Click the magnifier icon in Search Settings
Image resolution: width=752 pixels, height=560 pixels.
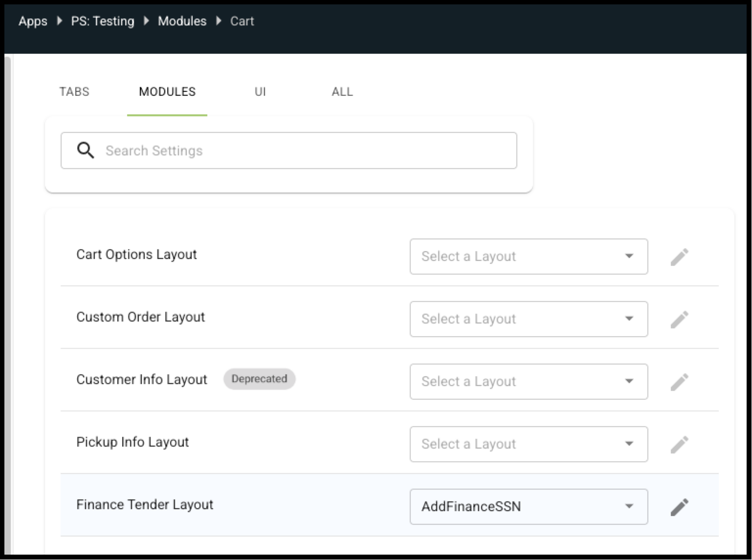86,151
